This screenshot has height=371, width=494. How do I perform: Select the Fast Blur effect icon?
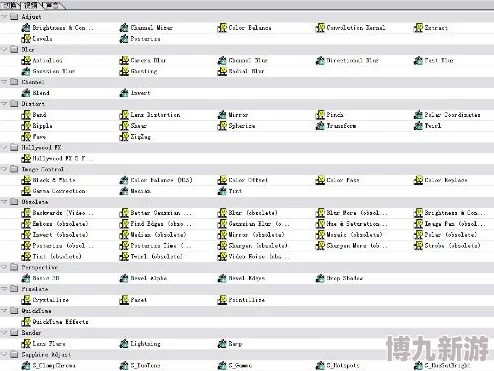(x=418, y=61)
